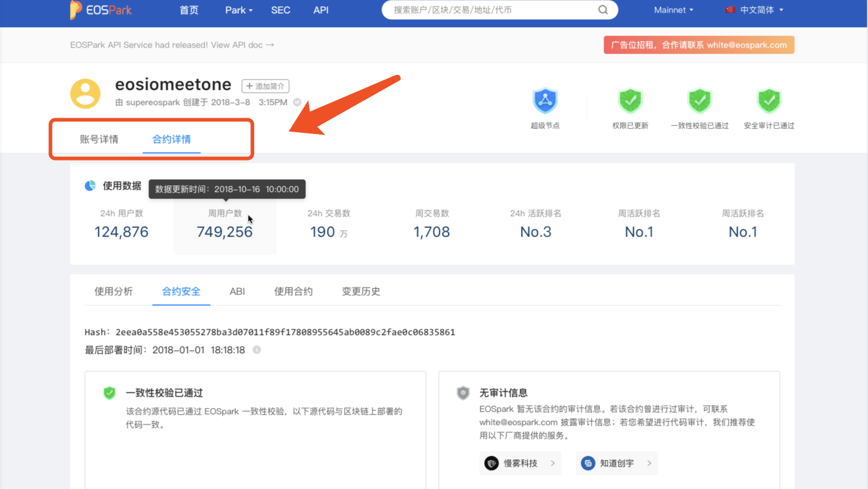Click the search magnifier icon
Viewport: 868px width, 489px height.
point(602,10)
